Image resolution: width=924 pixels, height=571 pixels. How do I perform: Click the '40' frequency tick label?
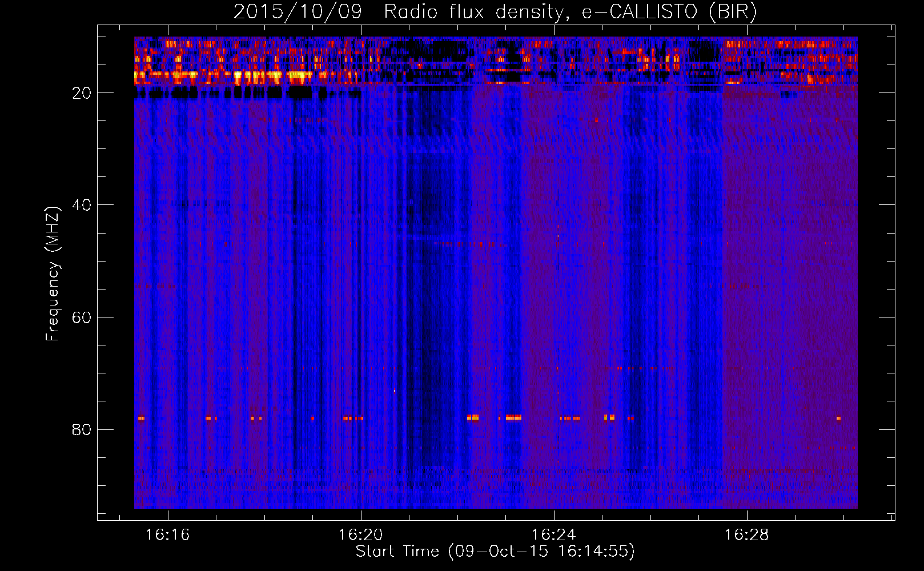pyautogui.click(x=82, y=205)
